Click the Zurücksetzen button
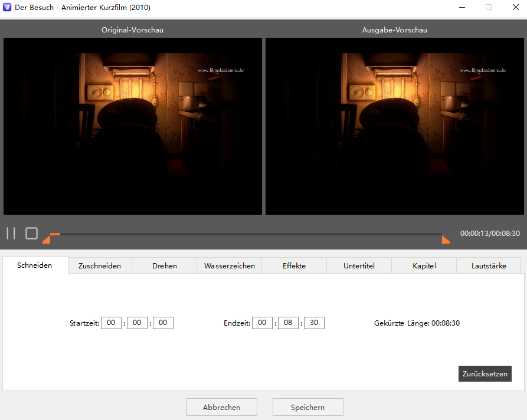The height and width of the screenshot is (420, 527). click(x=485, y=373)
